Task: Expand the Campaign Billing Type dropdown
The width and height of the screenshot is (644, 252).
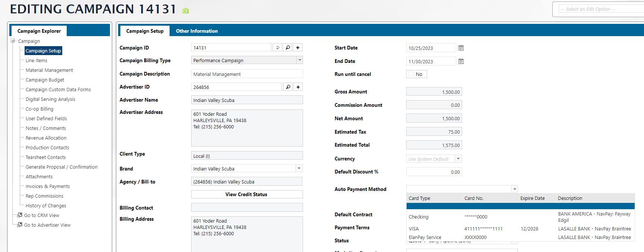Action: click(299, 60)
